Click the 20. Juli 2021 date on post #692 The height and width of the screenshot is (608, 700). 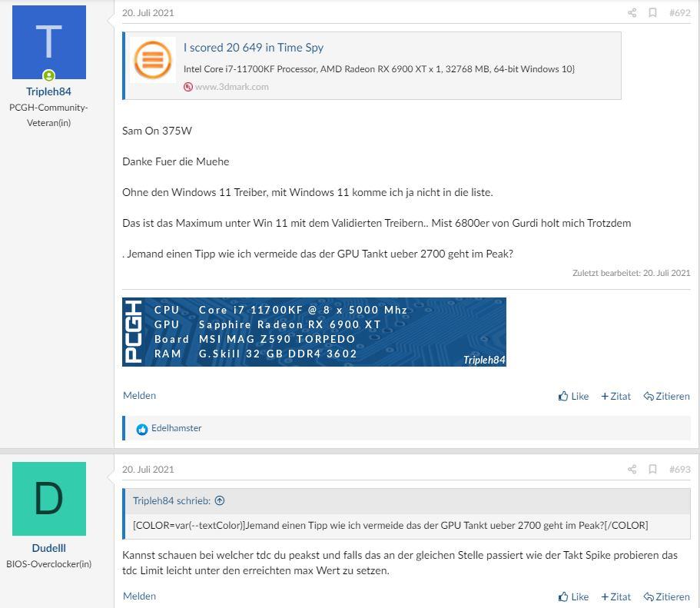tap(148, 13)
